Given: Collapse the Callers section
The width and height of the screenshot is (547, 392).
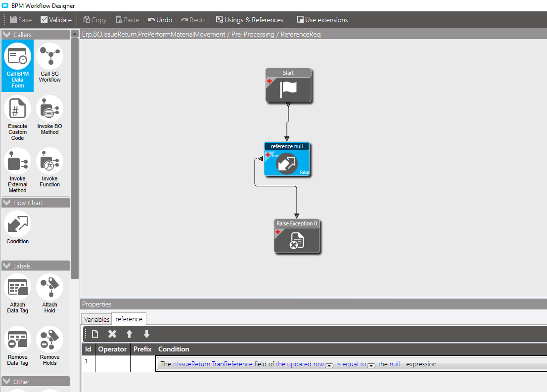Looking at the screenshot, I should pyautogui.click(x=6, y=35).
